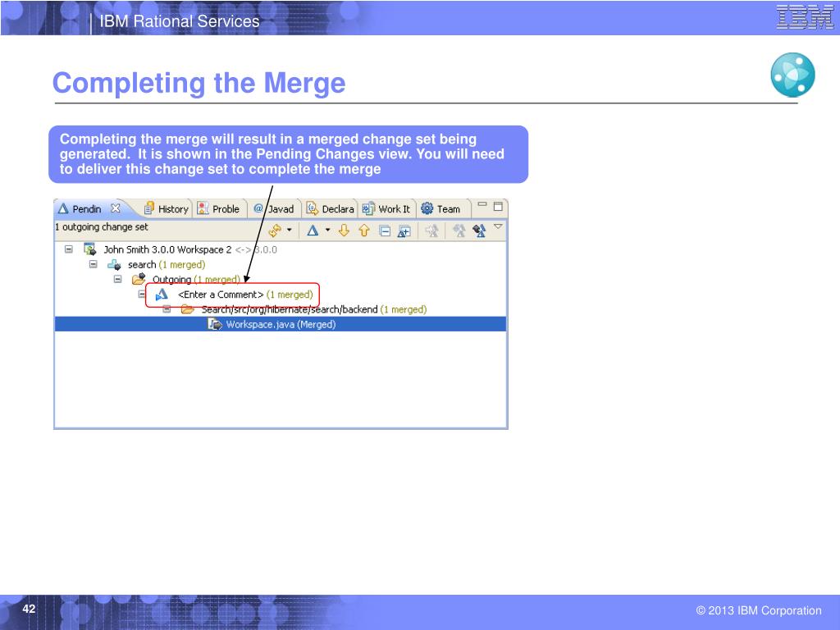Switch to the Team tab
The image size is (840, 630).
[x=441, y=209]
